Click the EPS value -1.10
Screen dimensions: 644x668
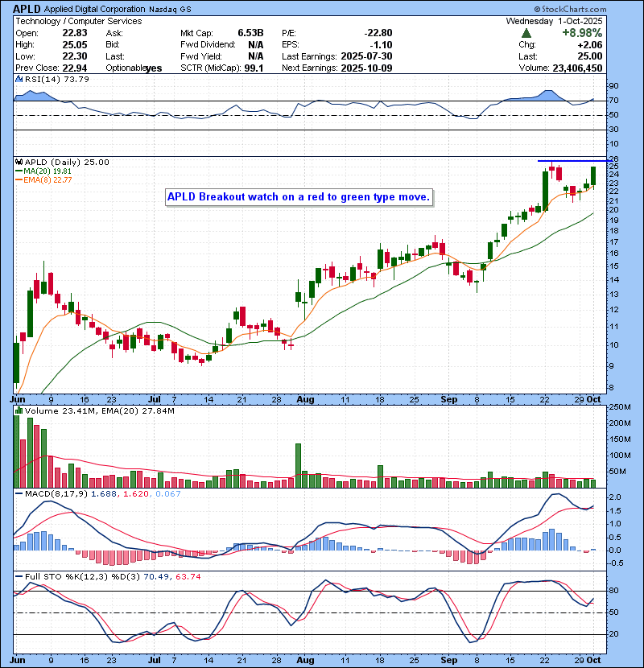[381, 45]
